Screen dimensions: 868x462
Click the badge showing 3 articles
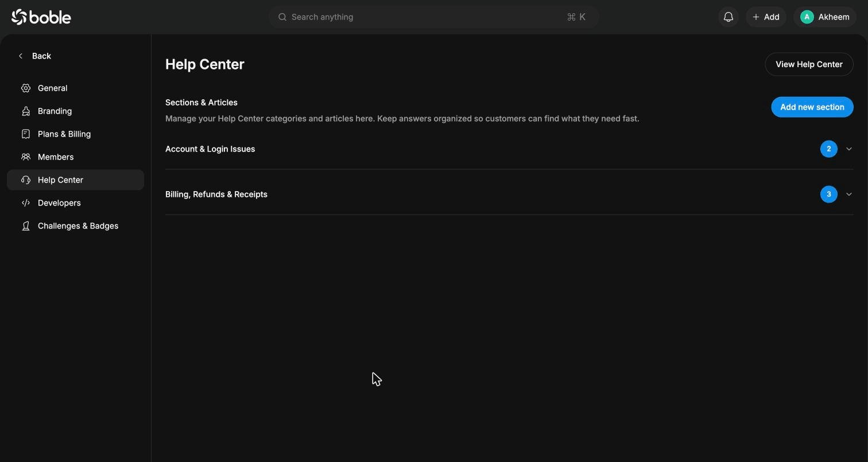[828, 195]
